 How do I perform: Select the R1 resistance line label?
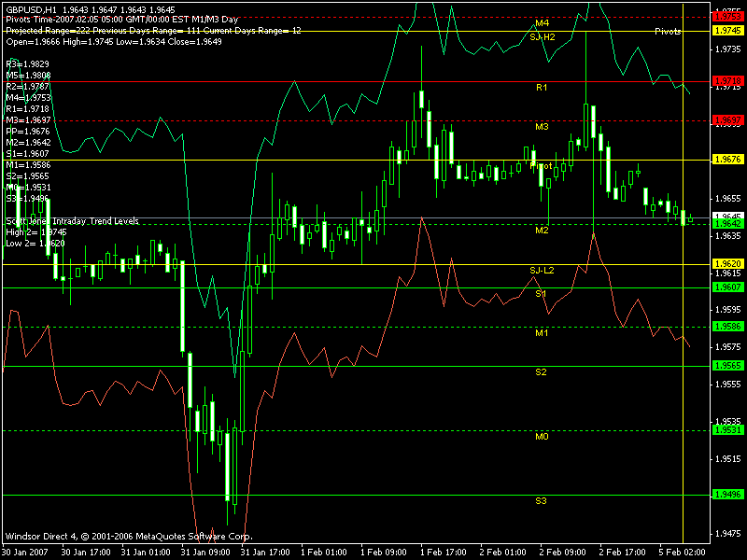[542, 87]
